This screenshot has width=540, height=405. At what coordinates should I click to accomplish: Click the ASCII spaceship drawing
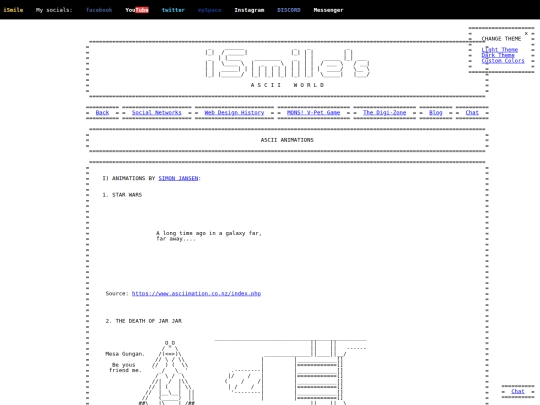[x=295, y=372]
